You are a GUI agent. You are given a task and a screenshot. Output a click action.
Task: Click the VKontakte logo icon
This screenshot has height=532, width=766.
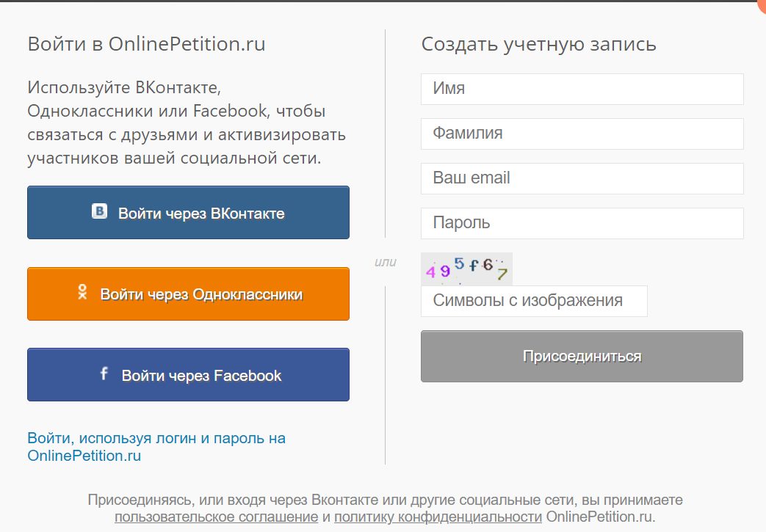(x=100, y=212)
